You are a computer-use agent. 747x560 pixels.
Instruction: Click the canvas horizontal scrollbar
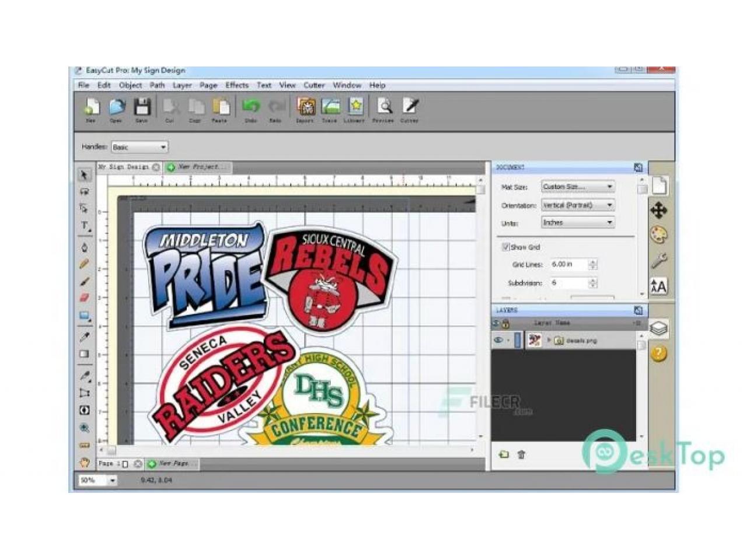click(287, 450)
